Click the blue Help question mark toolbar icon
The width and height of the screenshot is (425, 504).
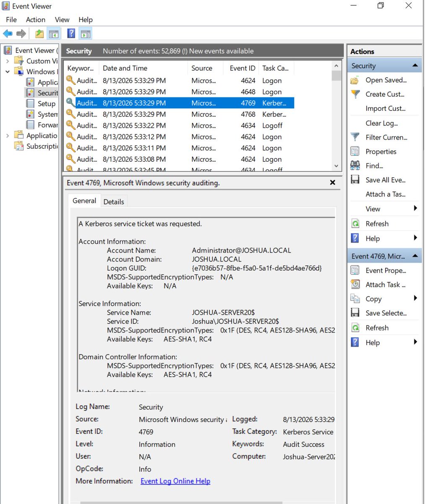71,34
